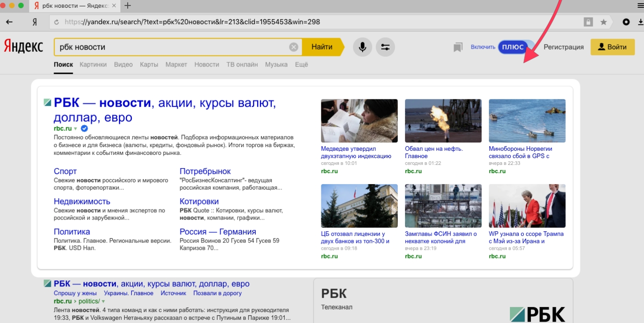Click the search field with рбк новости
644x323 pixels.
[172, 47]
